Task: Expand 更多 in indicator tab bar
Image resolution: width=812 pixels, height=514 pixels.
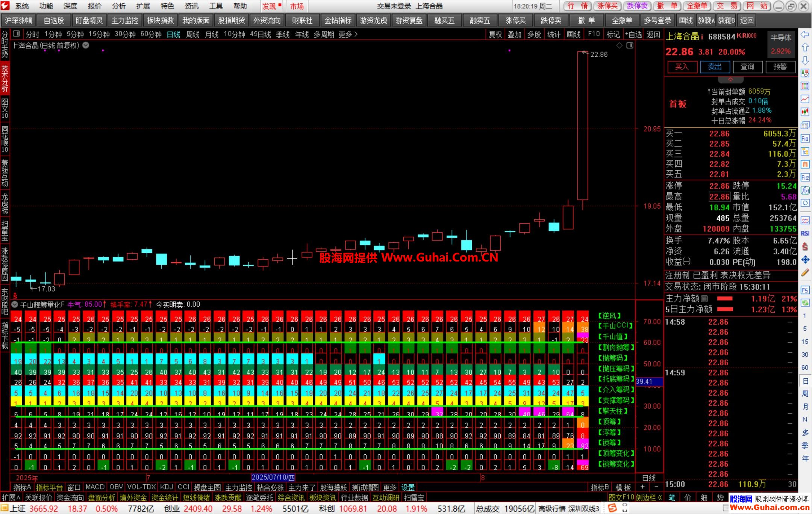Action: [x=389, y=488]
